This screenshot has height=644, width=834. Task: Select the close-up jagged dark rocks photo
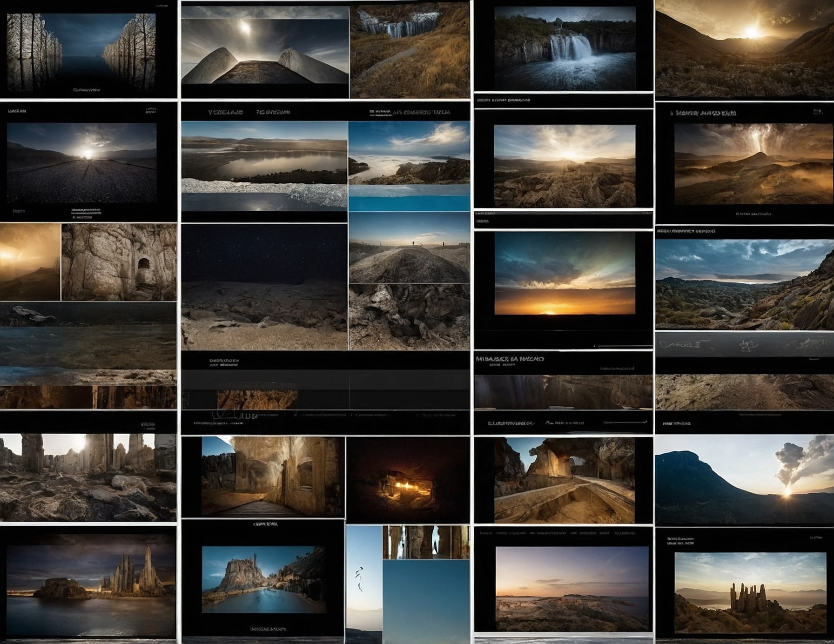tap(409, 317)
